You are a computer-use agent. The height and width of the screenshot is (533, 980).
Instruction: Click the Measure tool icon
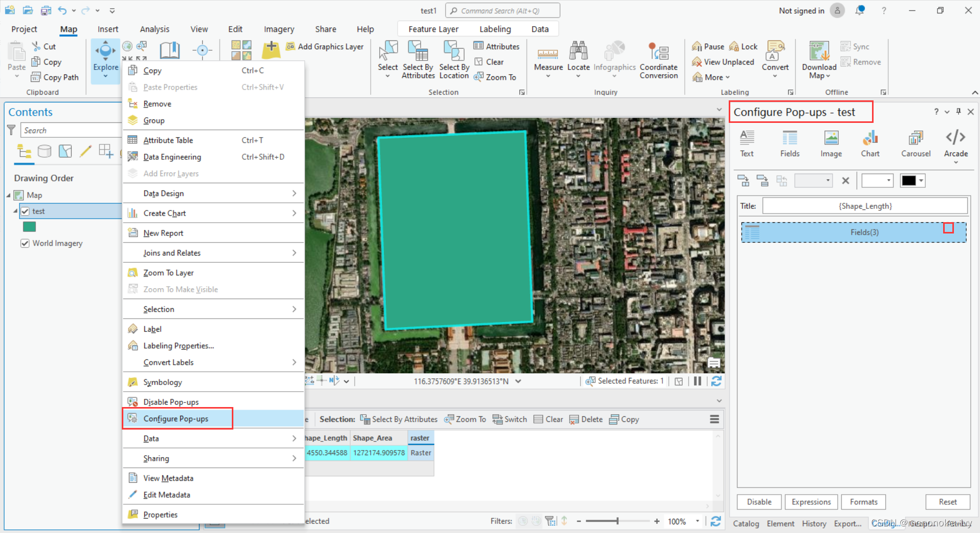point(548,54)
